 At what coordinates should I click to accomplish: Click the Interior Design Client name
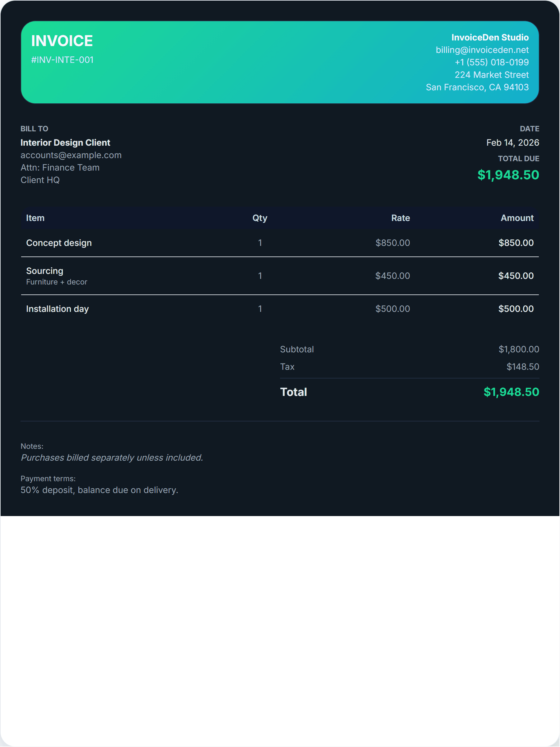point(65,143)
